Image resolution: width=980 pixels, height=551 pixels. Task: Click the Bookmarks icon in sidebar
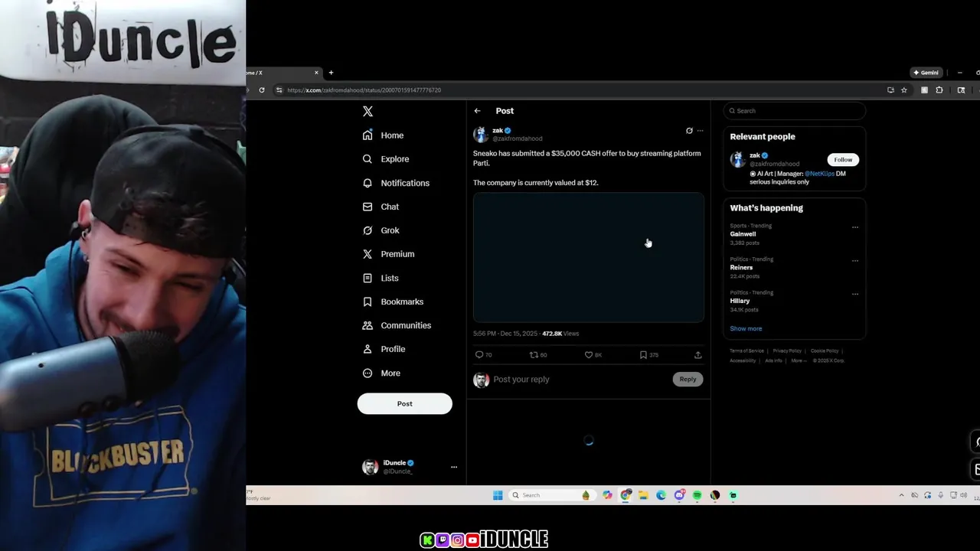coord(367,302)
